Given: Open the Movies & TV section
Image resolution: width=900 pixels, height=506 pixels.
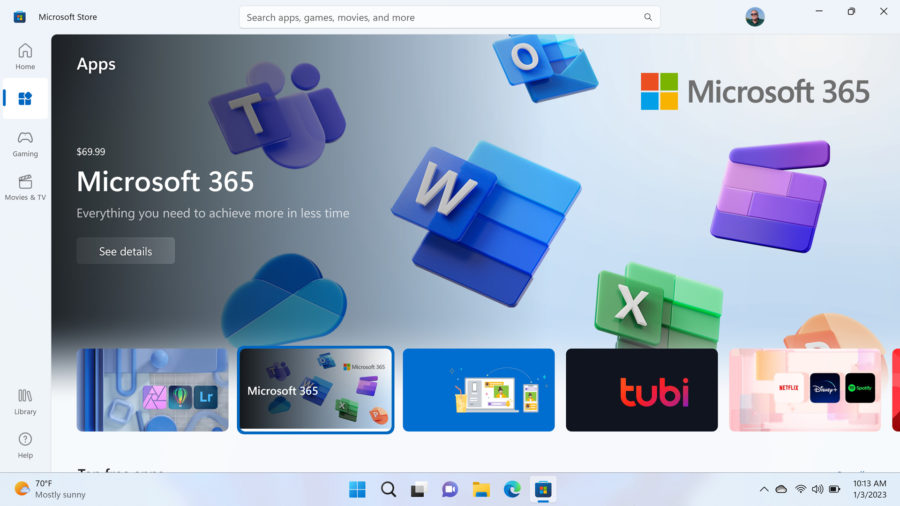Looking at the screenshot, I should tap(25, 188).
